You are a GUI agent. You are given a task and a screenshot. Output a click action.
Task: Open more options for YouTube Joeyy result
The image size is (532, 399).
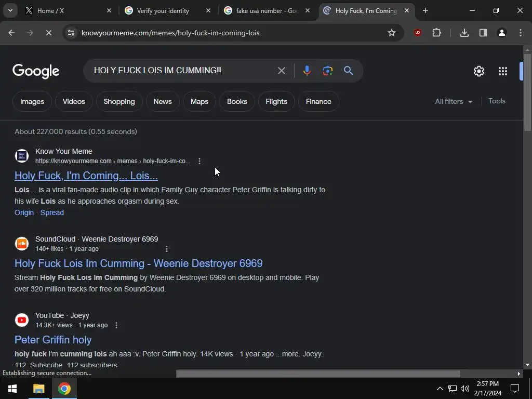116,325
